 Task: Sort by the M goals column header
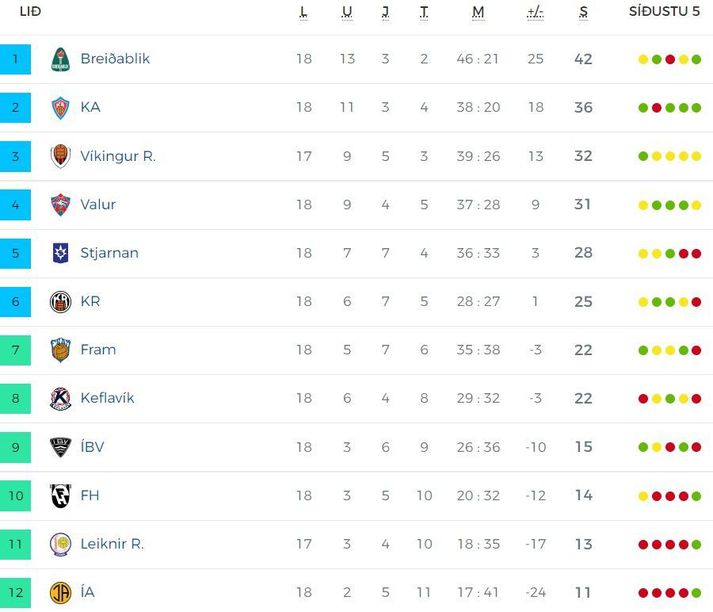[478, 12]
